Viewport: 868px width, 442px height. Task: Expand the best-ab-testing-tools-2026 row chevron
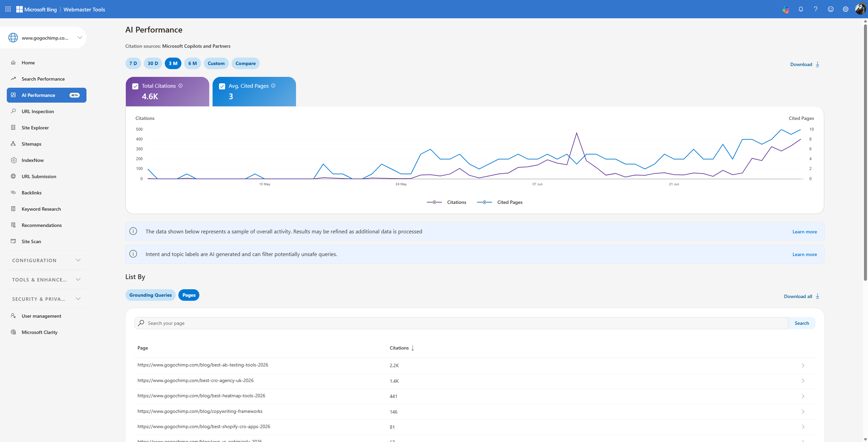point(803,365)
